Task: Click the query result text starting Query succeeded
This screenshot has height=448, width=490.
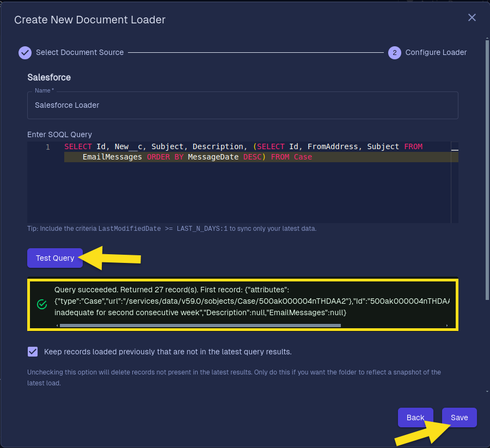Action: [252, 301]
